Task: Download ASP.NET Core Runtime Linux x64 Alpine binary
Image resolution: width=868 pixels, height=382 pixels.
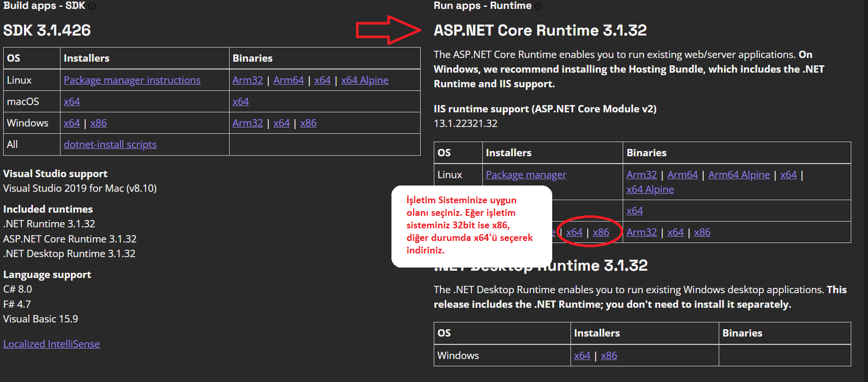Action: (x=650, y=189)
